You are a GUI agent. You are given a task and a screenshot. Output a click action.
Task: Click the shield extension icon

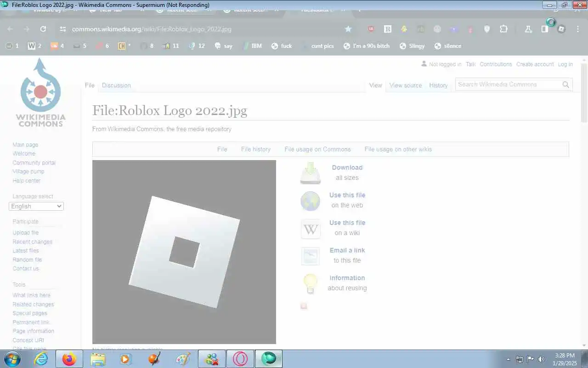click(x=487, y=29)
